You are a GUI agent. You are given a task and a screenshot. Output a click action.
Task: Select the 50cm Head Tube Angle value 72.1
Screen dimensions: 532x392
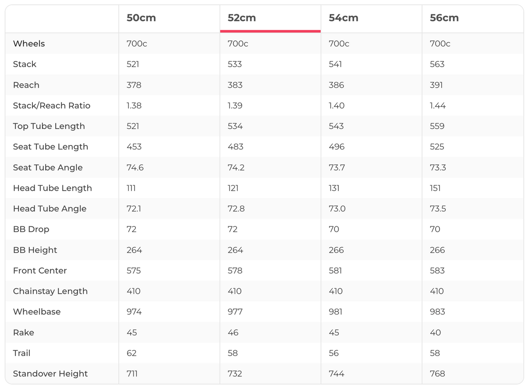pyautogui.click(x=134, y=209)
